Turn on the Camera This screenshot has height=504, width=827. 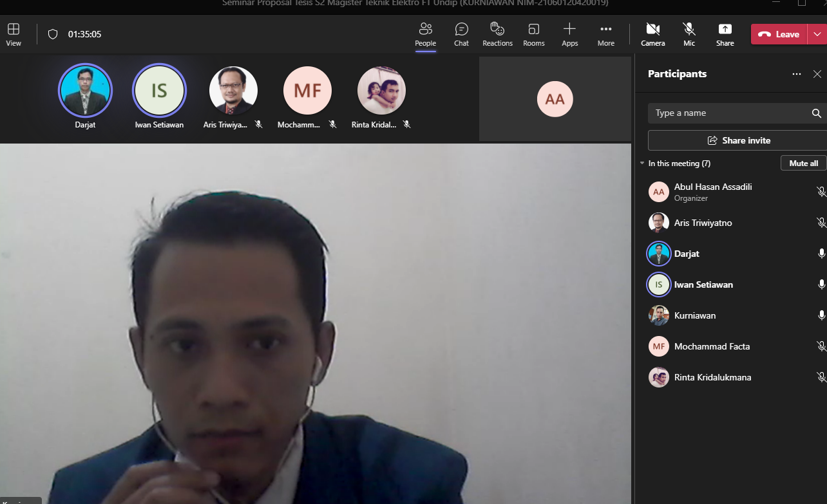tap(652, 34)
